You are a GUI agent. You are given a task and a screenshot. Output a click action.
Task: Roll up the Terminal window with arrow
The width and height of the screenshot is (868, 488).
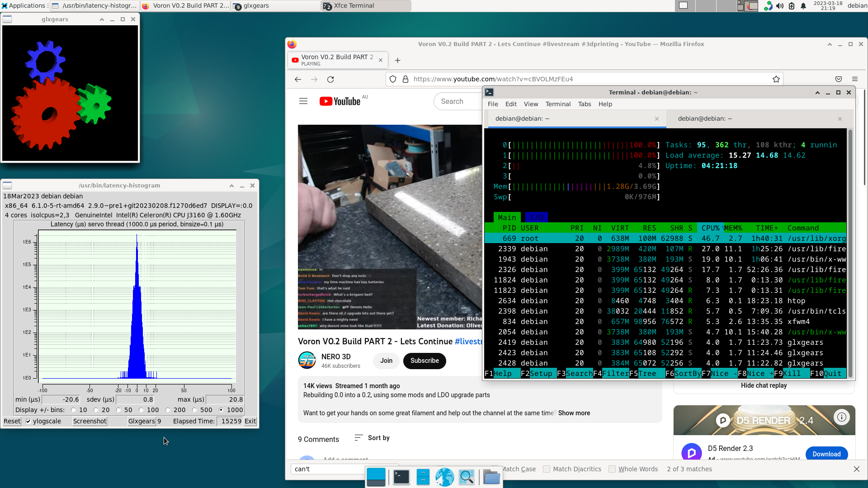pos(817,92)
